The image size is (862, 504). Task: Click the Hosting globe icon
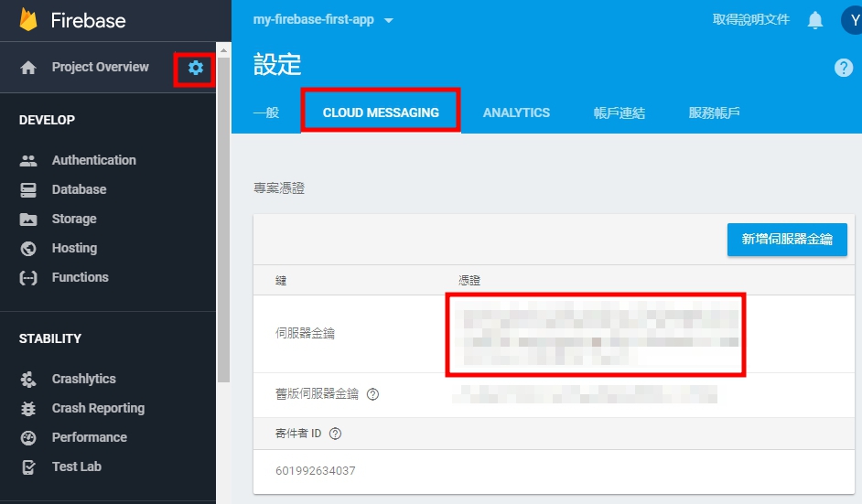(28, 249)
